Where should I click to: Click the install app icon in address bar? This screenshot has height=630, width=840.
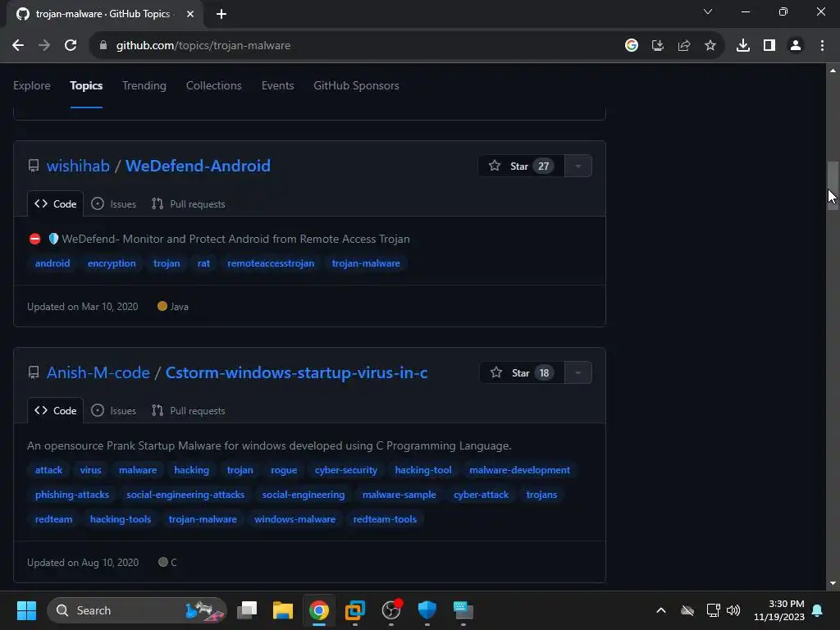(x=657, y=46)
